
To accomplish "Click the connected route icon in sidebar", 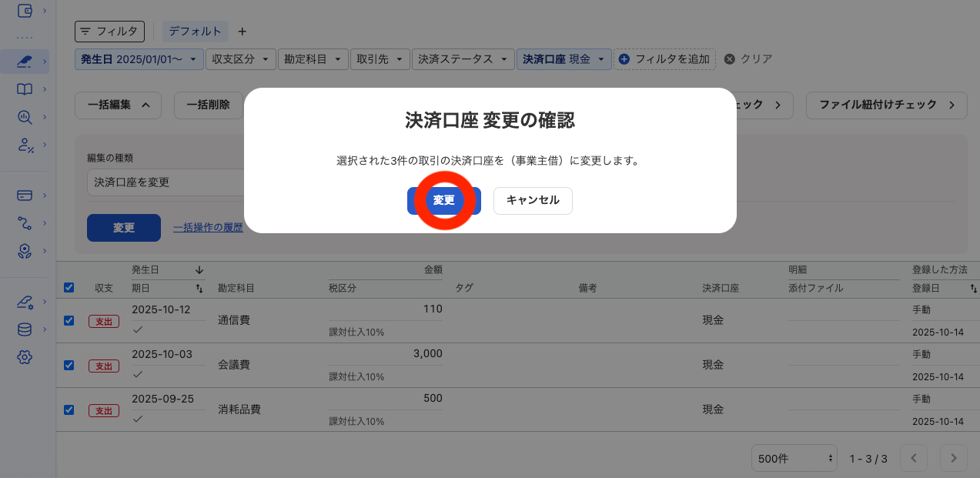I will tap(24, 223).
